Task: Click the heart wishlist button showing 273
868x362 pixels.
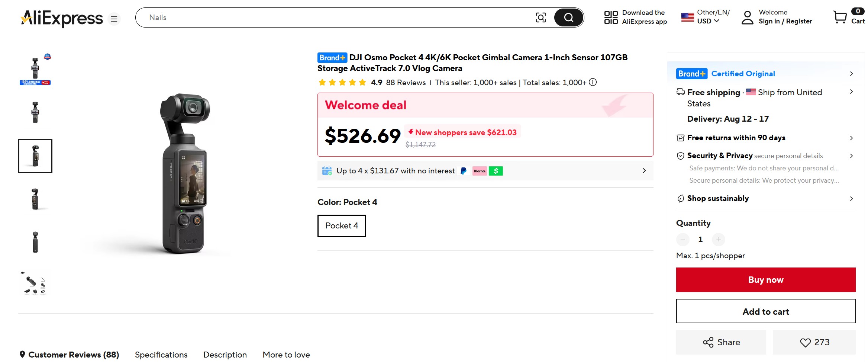Action: 814,342
